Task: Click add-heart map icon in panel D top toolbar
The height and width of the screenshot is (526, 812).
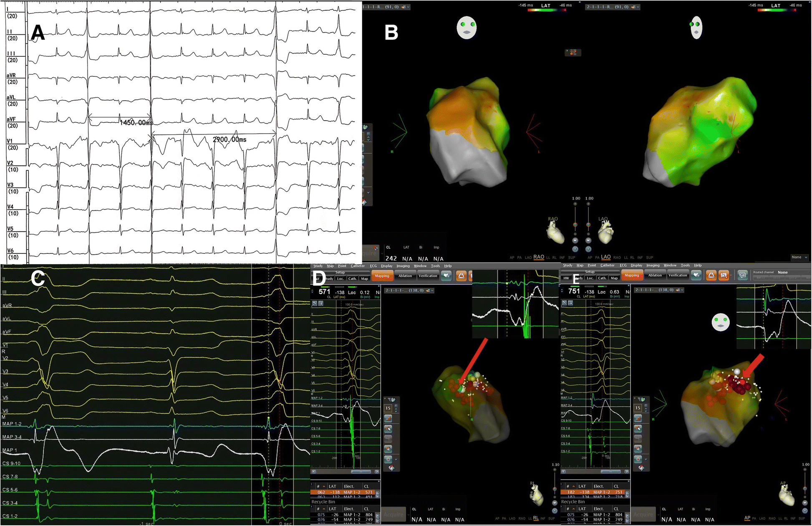Action: [x=446, y=276]
